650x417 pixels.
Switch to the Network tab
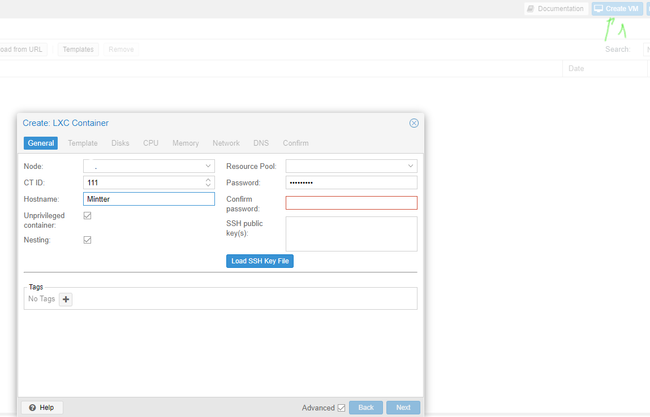point(226,143)
